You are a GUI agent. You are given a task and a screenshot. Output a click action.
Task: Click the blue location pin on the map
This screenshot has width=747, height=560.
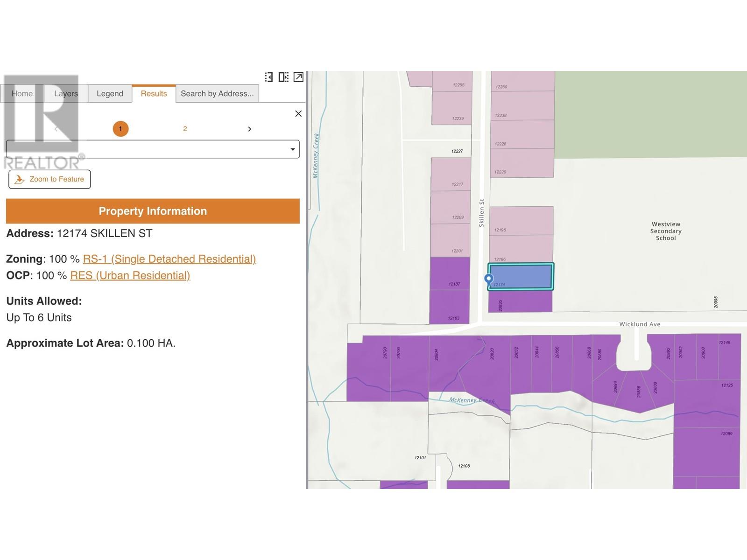point(489,279)
